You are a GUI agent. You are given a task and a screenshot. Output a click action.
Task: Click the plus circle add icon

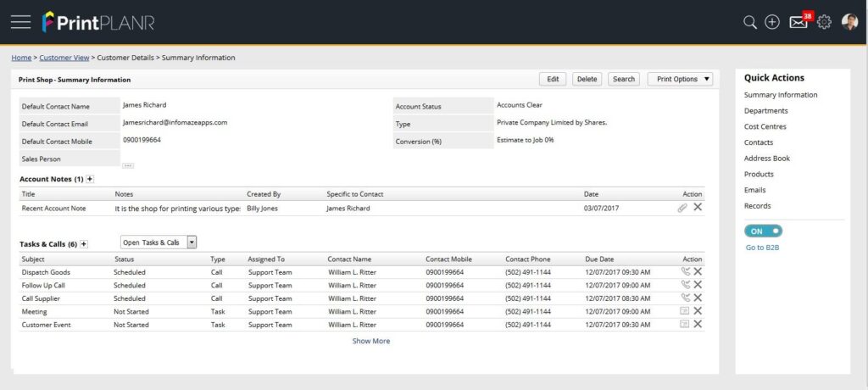coord(771,22)
